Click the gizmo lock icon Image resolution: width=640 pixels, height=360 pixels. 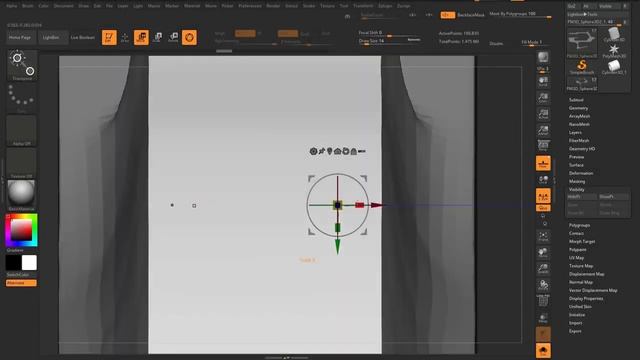(x=353, y=151)
